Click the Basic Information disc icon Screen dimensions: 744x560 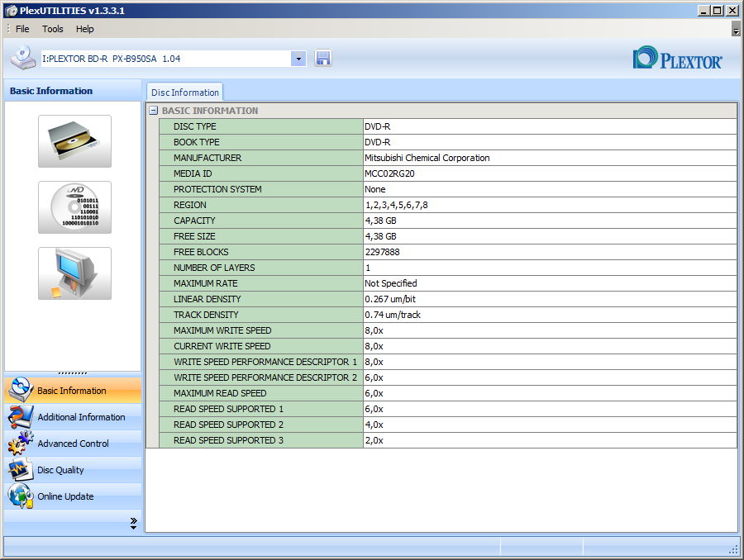click(x=21, y=390)
